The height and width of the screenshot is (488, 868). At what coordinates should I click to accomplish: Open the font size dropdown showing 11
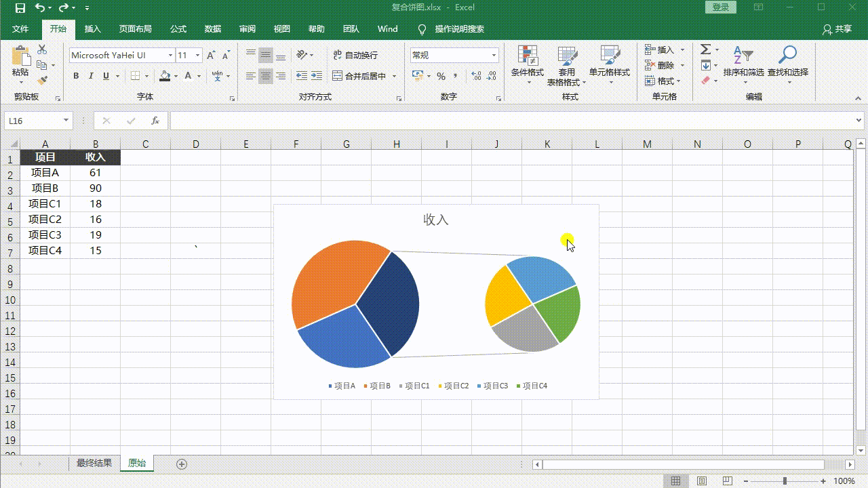[x=197, y=55]
